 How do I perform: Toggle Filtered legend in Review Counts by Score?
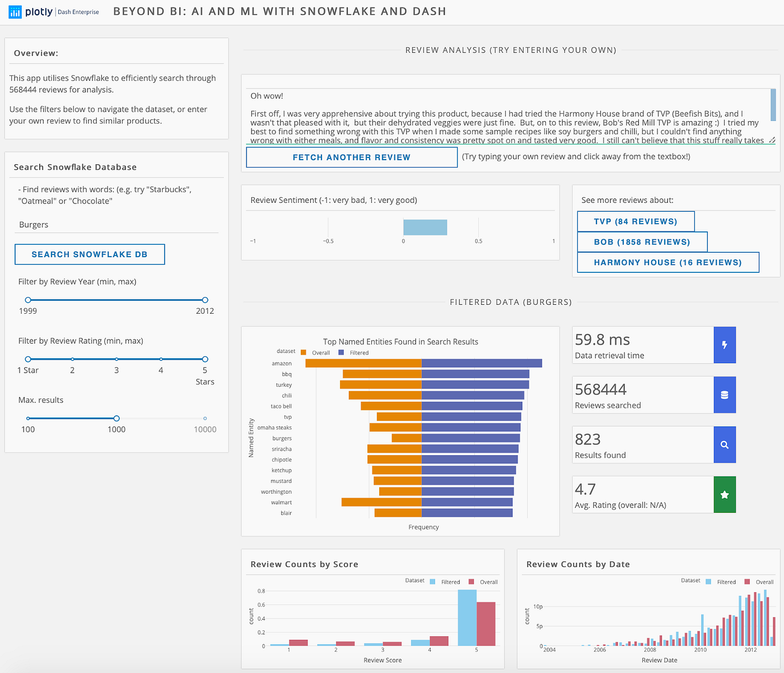(445, 582)
